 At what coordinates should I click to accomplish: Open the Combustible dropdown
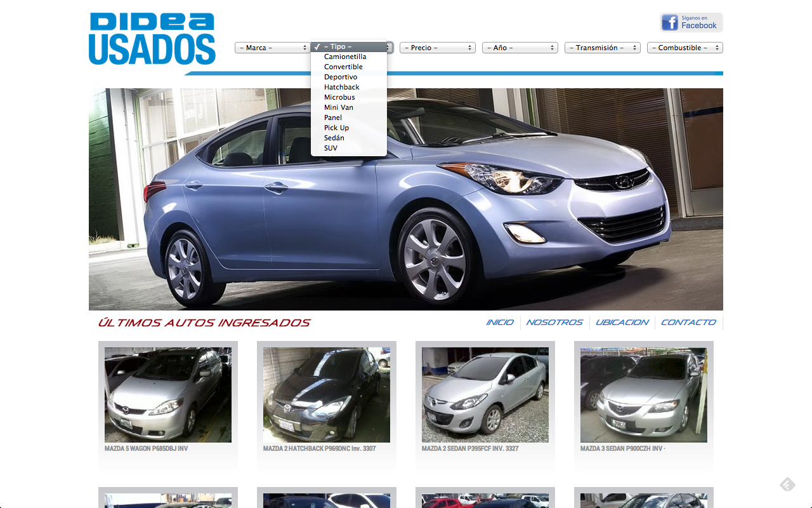coord(685,48)
